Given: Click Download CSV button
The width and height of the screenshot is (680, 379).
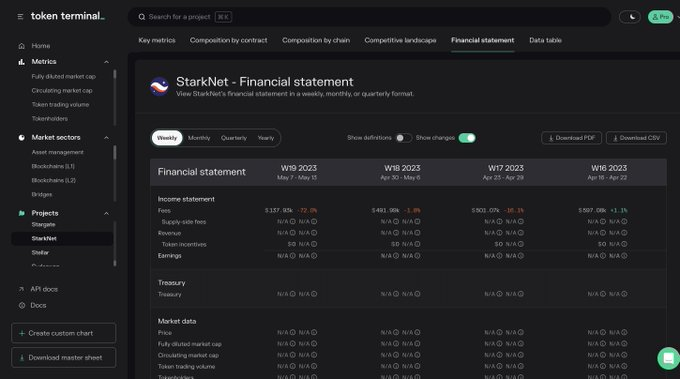Looking at the screenshot, I should [x=636, y=138].
